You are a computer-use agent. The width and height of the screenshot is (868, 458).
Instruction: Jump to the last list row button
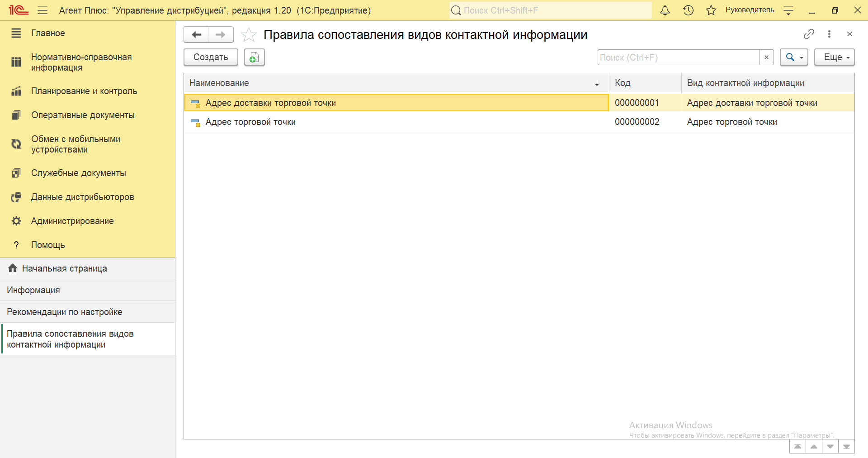846,447
